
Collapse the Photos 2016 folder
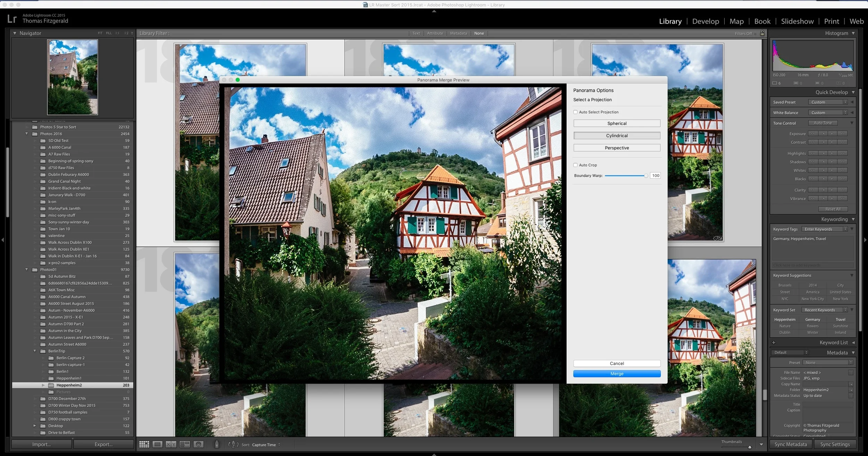[27, 133]
